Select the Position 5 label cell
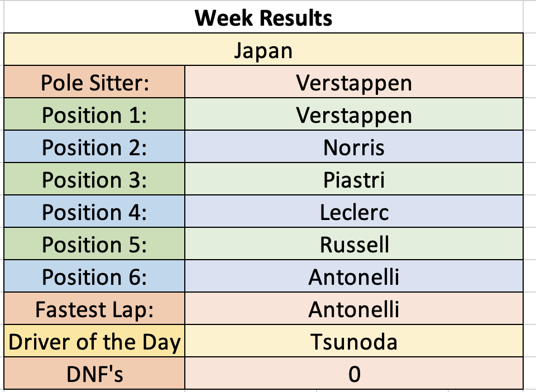Image resolution: width=536 pixels, height=392 pixels. pyautogui.click(x=94, y=243)
